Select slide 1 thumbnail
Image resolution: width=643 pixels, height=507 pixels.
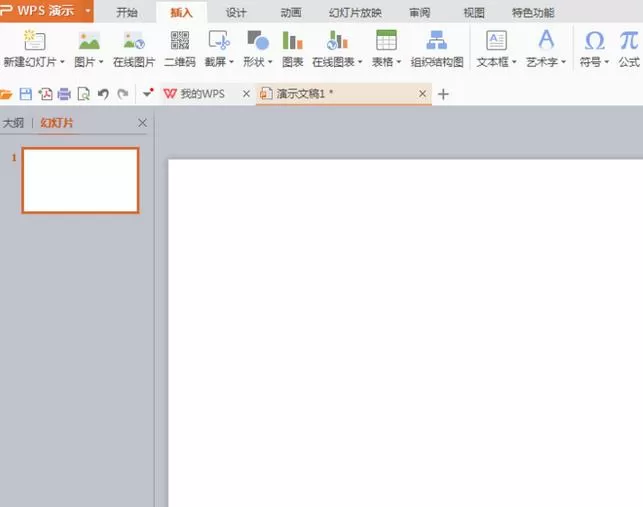(80, 180)
